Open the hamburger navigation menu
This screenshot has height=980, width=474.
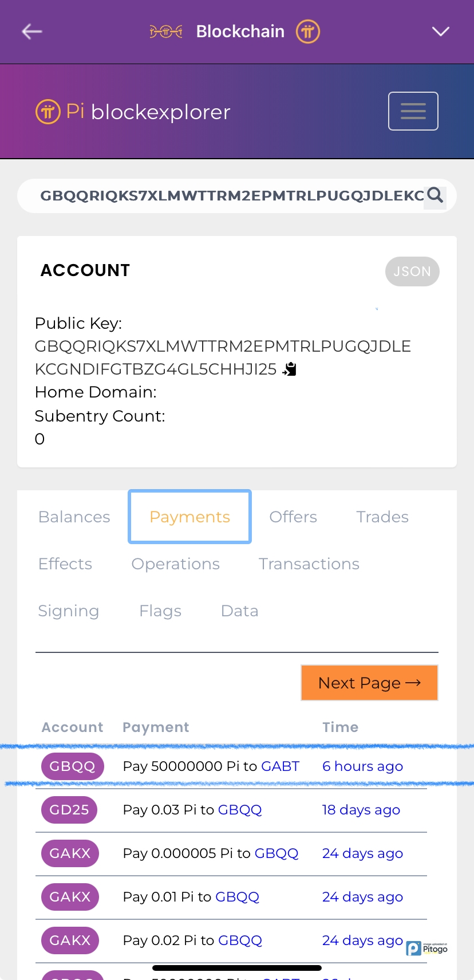pos(413,111)
